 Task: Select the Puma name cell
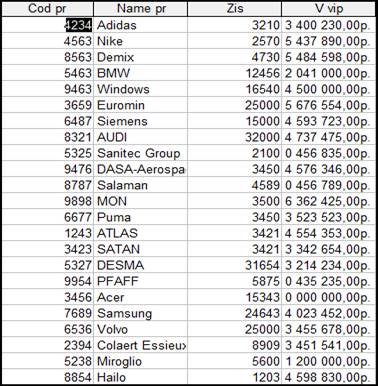click(x=141, y=217)
